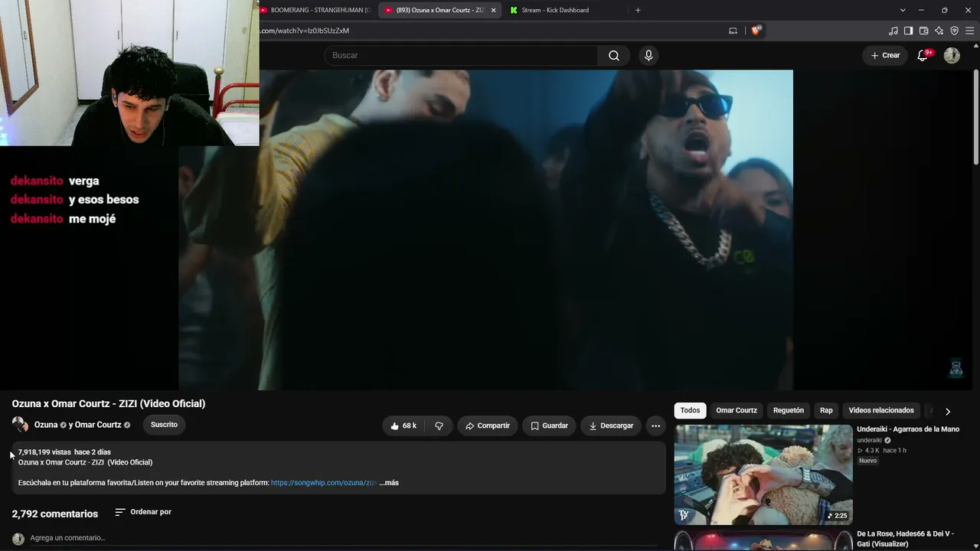Click the avatar icon in video corner
Viewport: 980px width, 551px height.
point(956,368)
